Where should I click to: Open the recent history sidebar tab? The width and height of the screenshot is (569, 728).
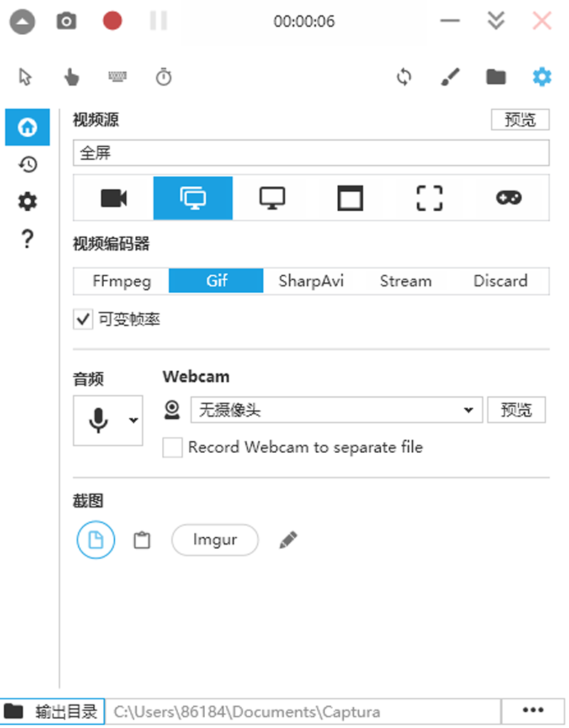[x=27, y=165]
